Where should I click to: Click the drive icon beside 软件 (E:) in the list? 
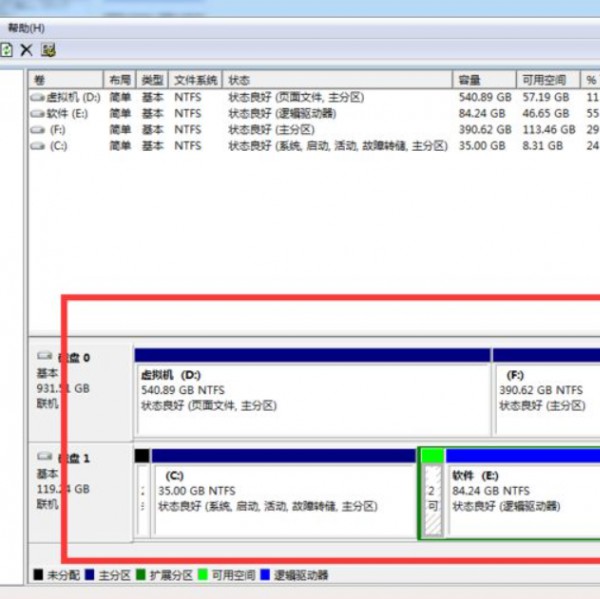[38, 114]
